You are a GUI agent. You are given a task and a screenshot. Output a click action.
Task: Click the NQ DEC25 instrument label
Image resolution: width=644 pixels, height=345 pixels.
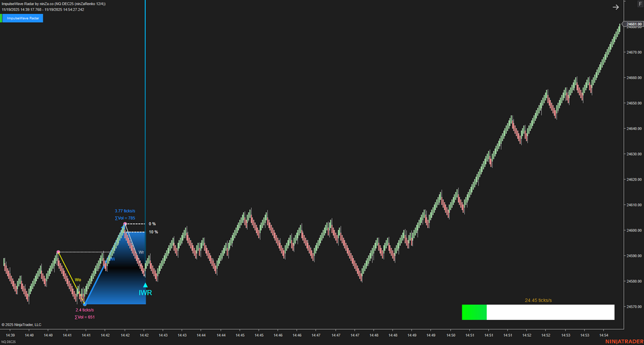[x=8, y=342]
